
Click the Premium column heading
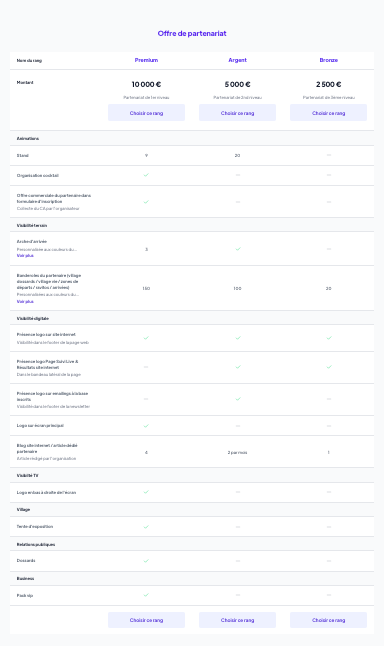tap(146, 60)
